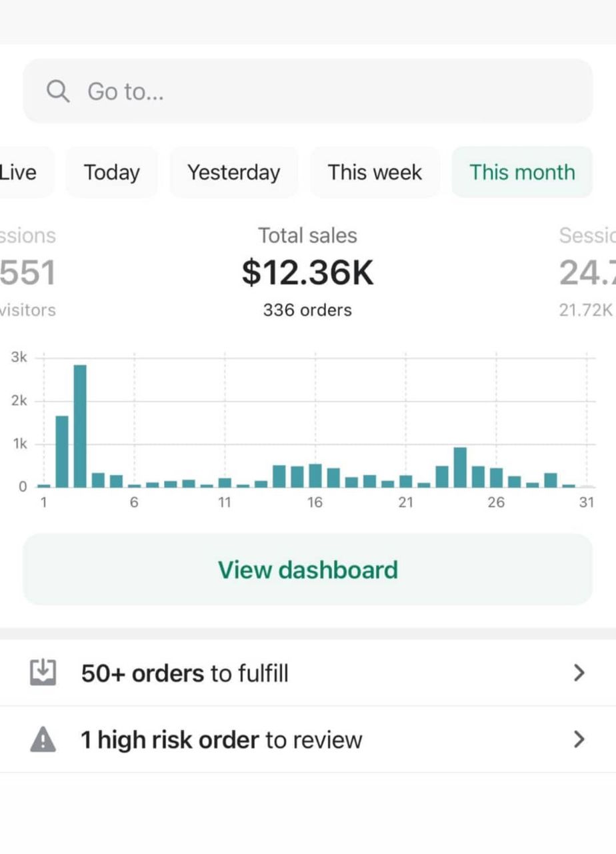Tap the orders to fulfill inbox icon
This screenshot has width=616, height=854.
point(43,673)
